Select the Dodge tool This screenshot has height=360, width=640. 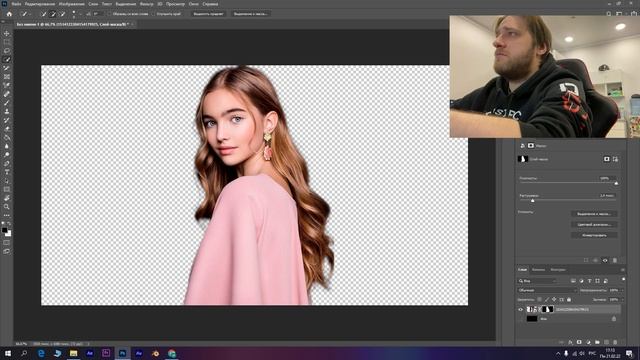coord(7,155)
